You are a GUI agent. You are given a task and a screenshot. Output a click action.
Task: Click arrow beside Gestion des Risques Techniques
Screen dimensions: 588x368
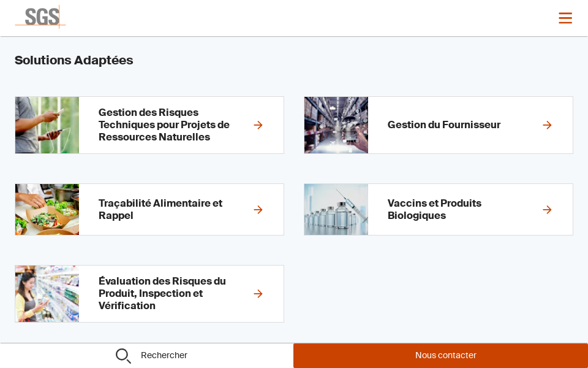click(258, 125)
